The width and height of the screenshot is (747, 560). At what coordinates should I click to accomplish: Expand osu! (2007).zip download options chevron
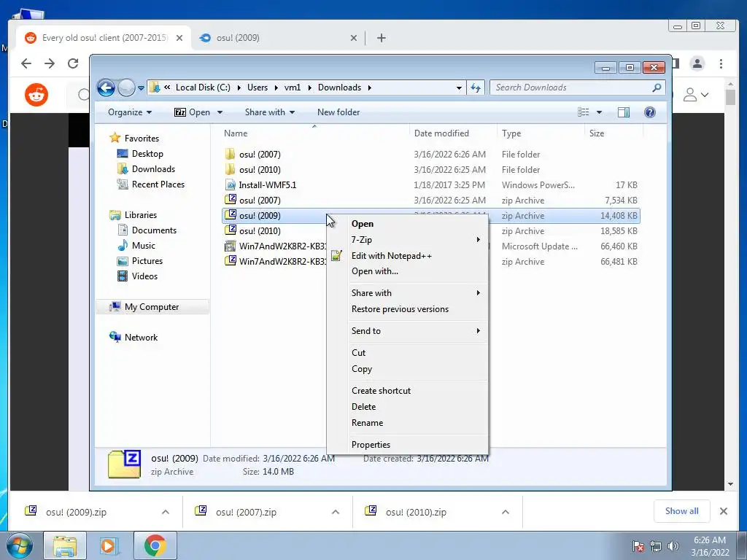[336, 512]
